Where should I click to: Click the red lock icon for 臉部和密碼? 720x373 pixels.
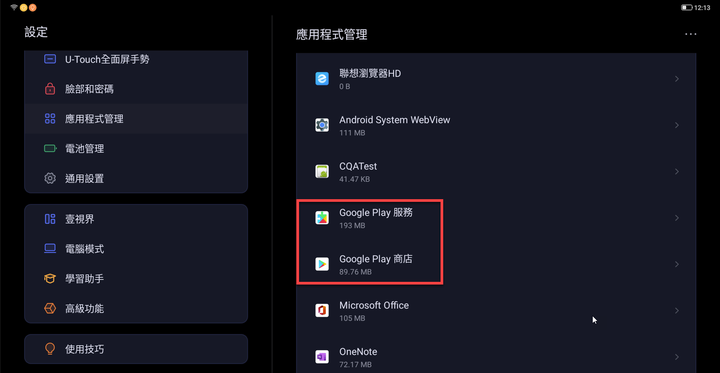coord(50,89)
